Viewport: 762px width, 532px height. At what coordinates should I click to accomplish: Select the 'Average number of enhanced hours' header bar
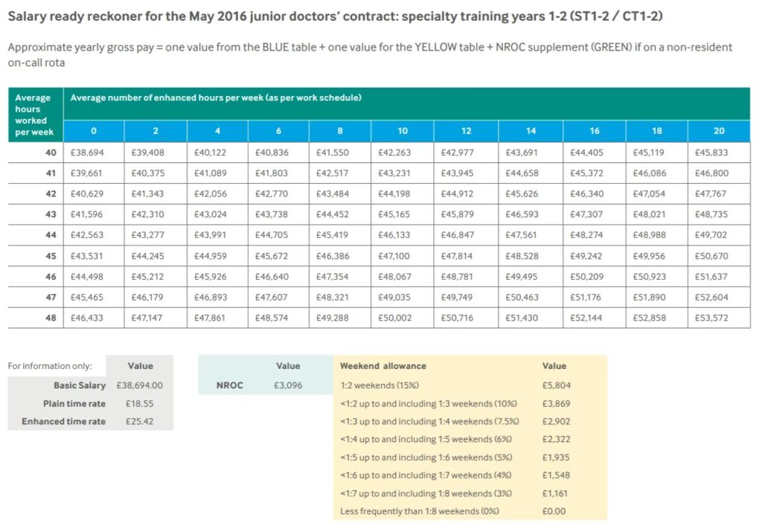coord(406,98)
